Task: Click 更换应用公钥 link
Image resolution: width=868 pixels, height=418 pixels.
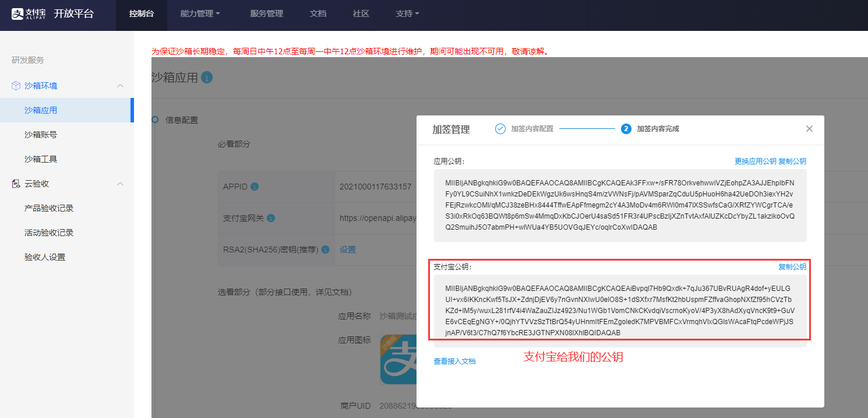Action: coord(756,161)
